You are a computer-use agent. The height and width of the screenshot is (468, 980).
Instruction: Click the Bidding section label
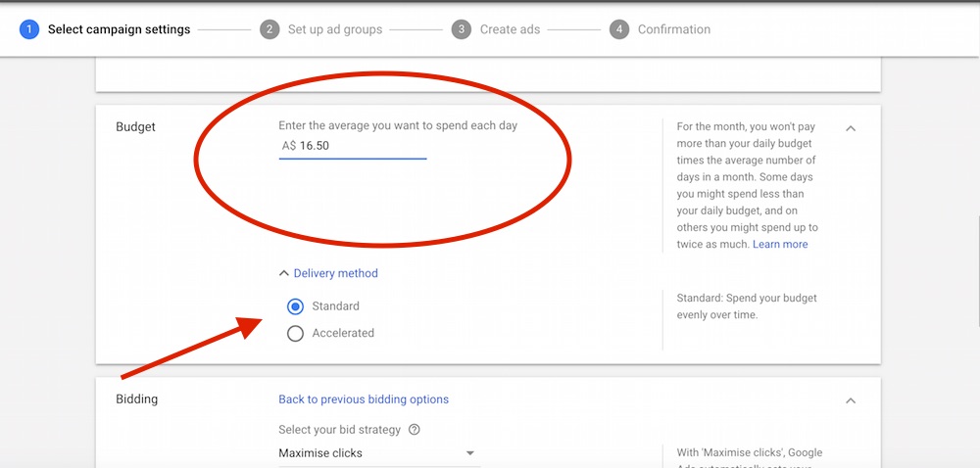click(137, 399)
